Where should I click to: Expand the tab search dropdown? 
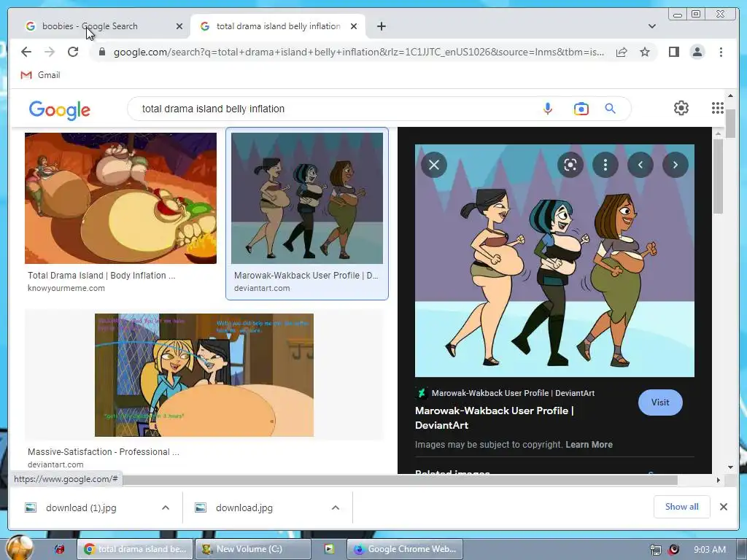(651, 26)
